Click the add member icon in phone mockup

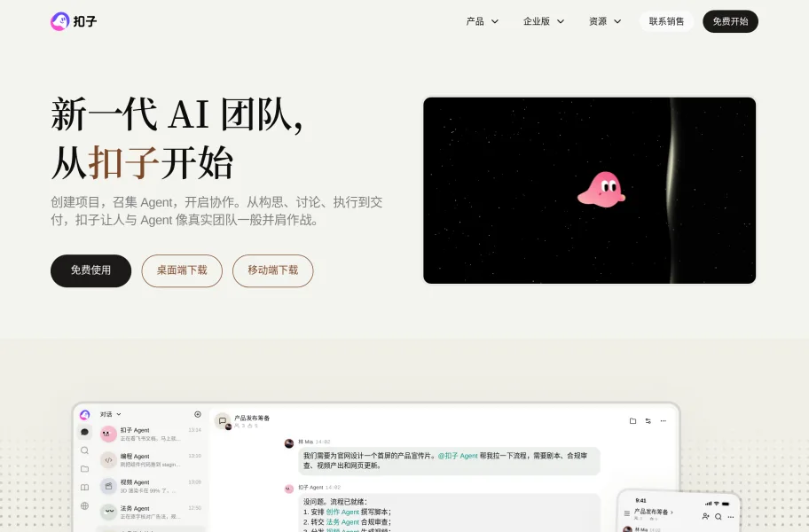click(x=706, y=516)
